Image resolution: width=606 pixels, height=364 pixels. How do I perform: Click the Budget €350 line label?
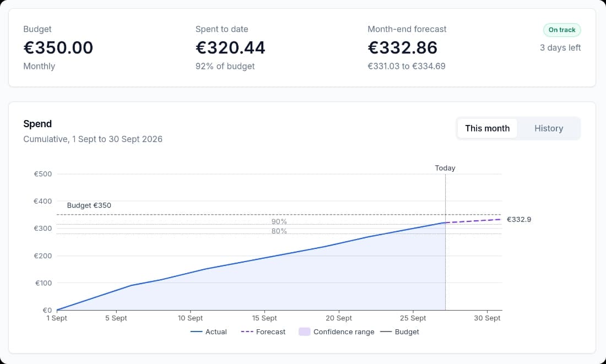click(89, 205)
